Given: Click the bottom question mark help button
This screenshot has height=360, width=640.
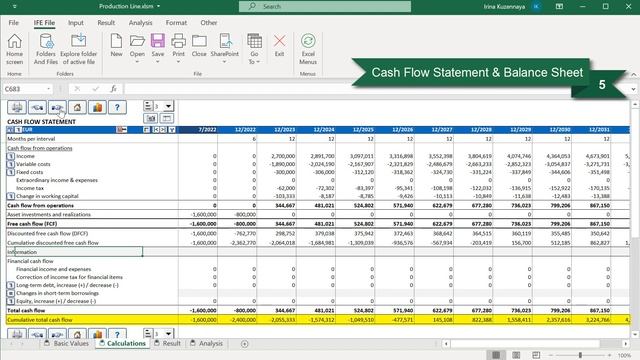Looking at the screenshot, I should (x=117, y=334).
